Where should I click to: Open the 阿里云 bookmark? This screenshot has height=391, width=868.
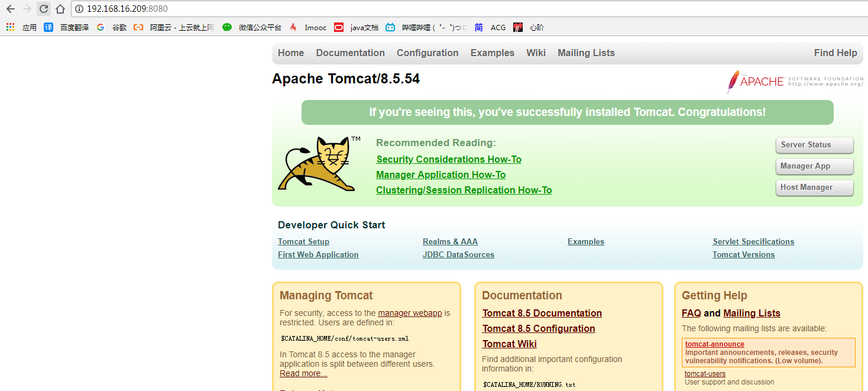click(x=174, y=27)
